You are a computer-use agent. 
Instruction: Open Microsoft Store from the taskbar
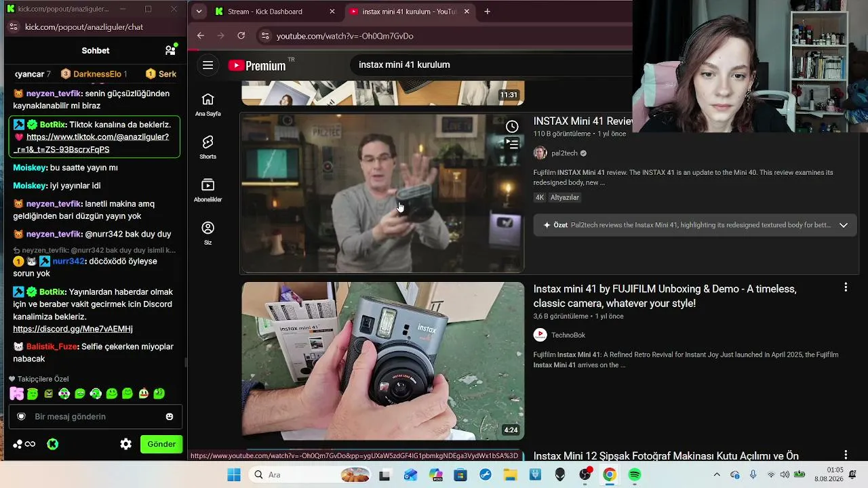[x=460, y=474]
